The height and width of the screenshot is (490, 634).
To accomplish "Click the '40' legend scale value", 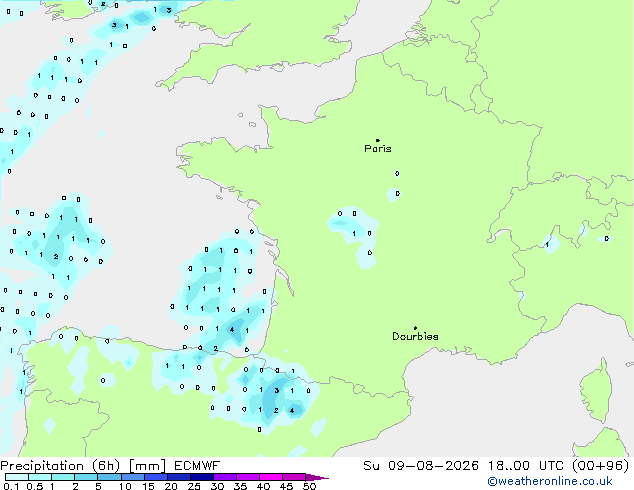I will coord(263,486).
